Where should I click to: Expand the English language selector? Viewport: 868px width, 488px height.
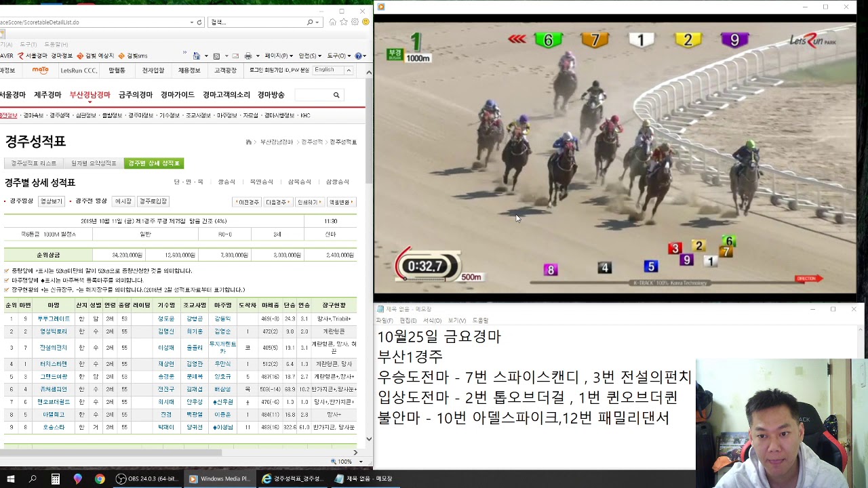tap(333, 70)
